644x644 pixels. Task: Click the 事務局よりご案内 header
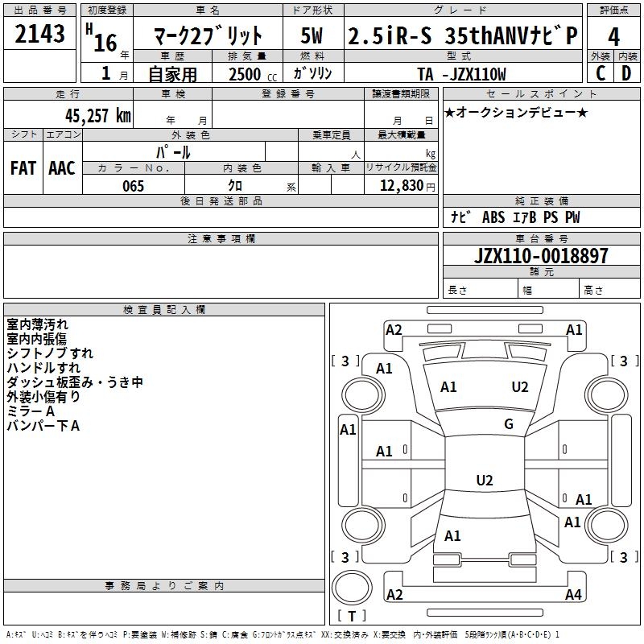click(x=164, y=586)
